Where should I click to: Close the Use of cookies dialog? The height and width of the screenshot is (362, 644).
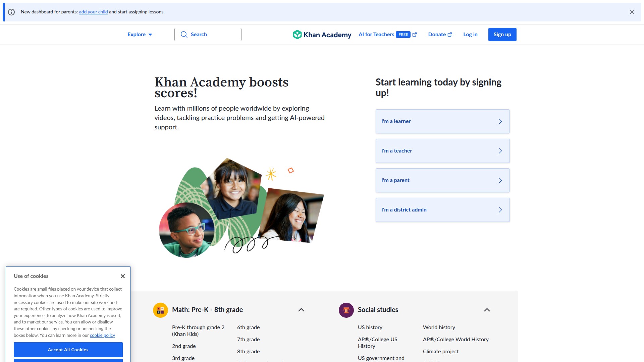pyautogui.click(x=123, y=276)
